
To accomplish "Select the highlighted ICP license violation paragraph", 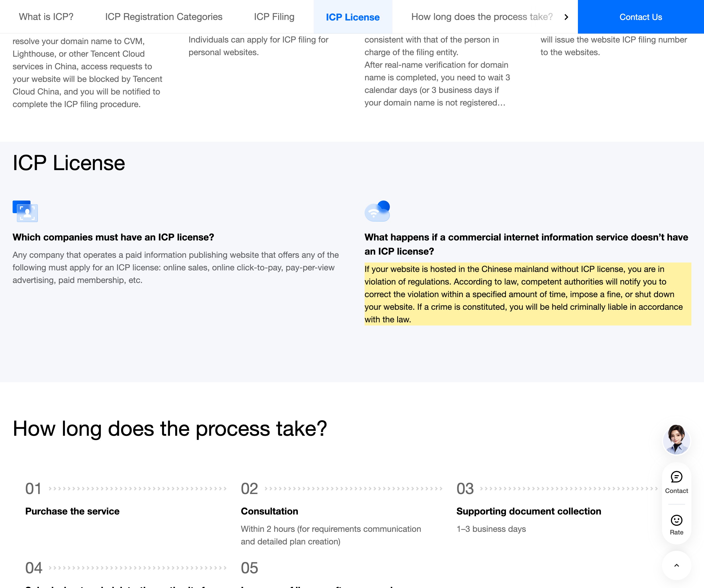I will 528,294.
